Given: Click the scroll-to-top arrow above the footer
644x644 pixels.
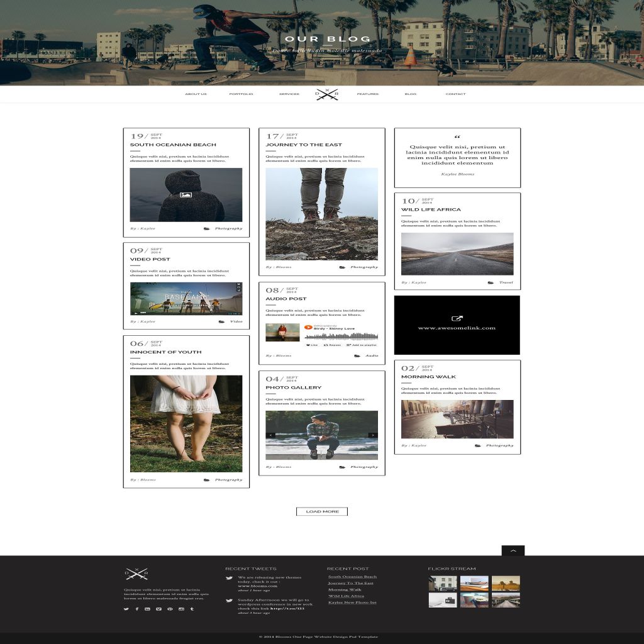Looking at the screenshot, I should 513,550.
